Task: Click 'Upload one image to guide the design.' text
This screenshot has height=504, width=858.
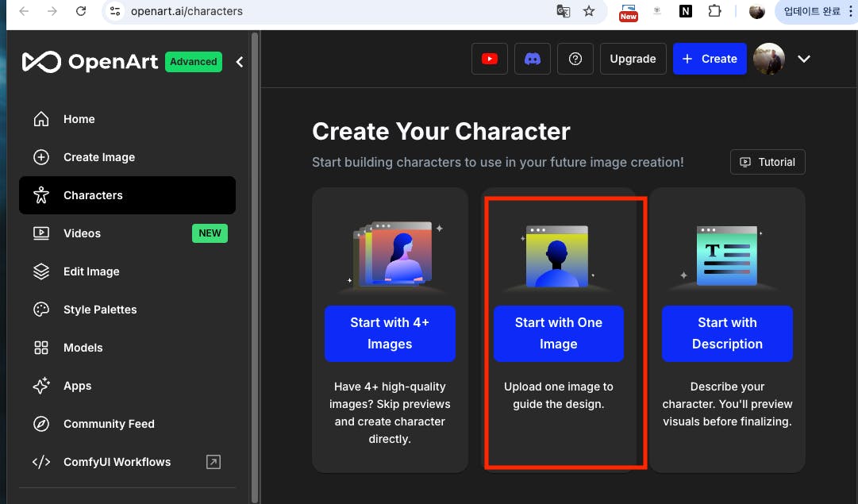Action: [558, 395]
